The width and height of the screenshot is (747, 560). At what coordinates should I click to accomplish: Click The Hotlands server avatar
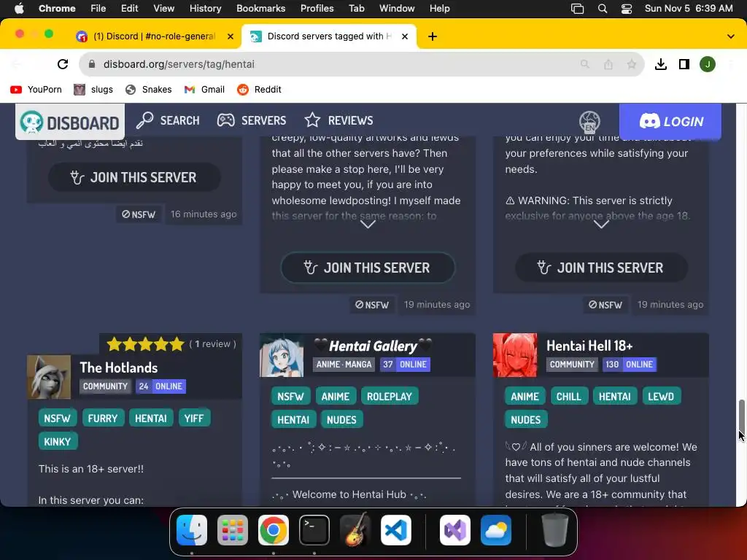click(49, 377)
